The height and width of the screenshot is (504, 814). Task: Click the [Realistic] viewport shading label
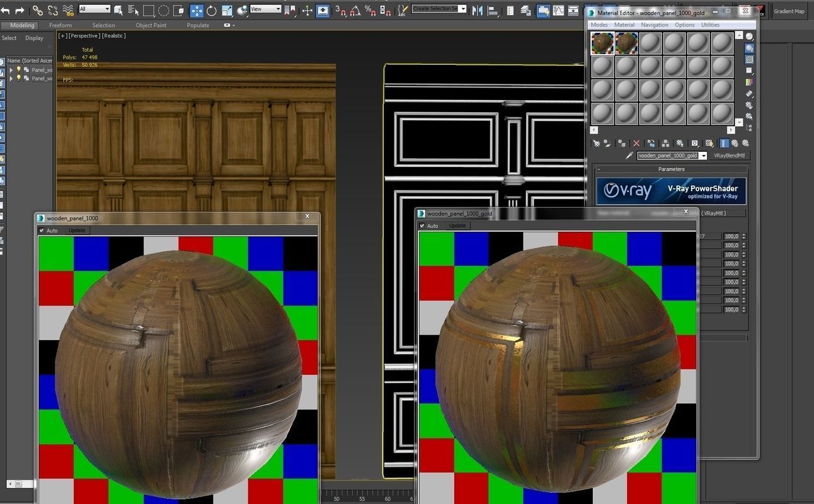pyautogui.click(x=113, y=36)
